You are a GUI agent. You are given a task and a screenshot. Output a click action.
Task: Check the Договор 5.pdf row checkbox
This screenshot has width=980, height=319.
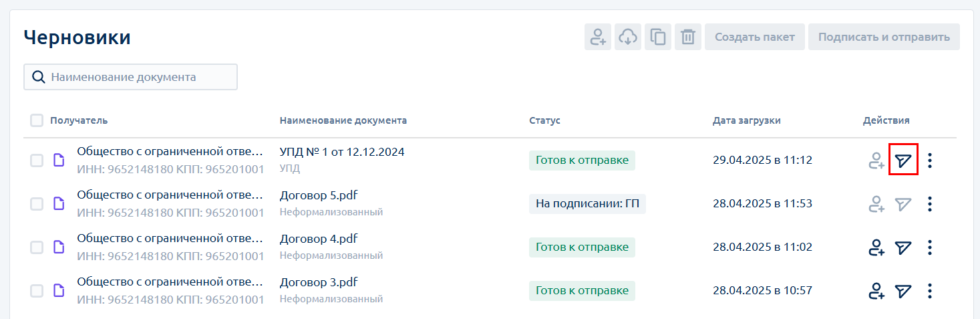(x=37, y=204)
